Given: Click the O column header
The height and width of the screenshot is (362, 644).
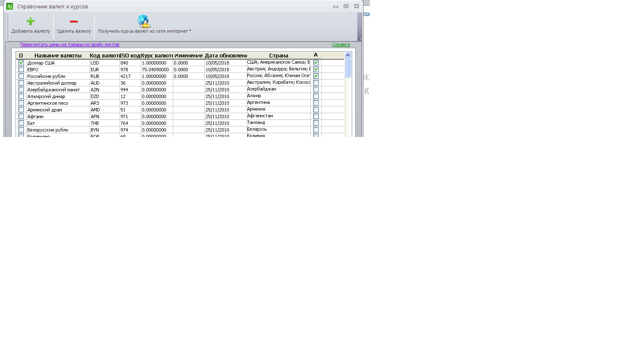Looking at the screenshot, I should [21, 55].
